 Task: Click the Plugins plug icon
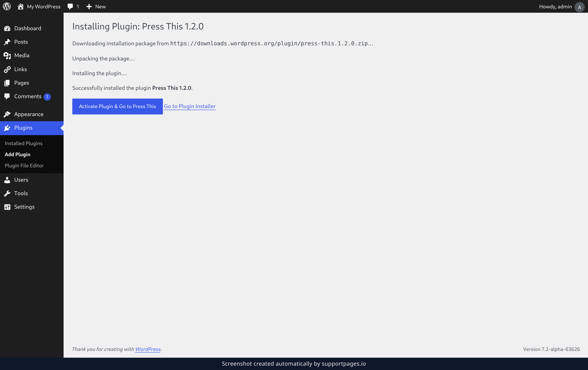point(7,128)
